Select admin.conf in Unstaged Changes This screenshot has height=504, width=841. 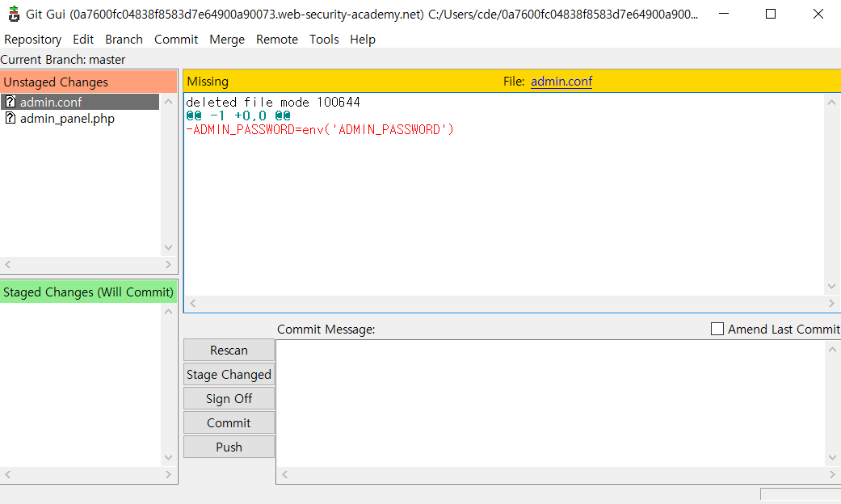80,102
